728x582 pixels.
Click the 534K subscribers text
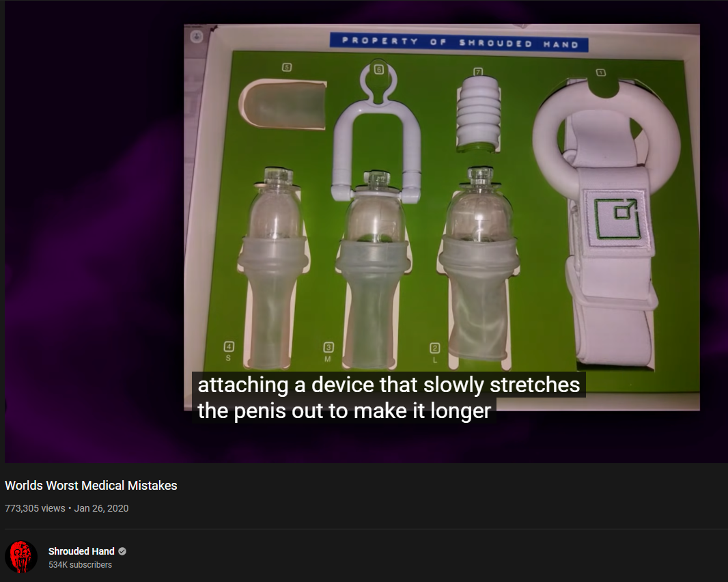(x=81, y=565)
